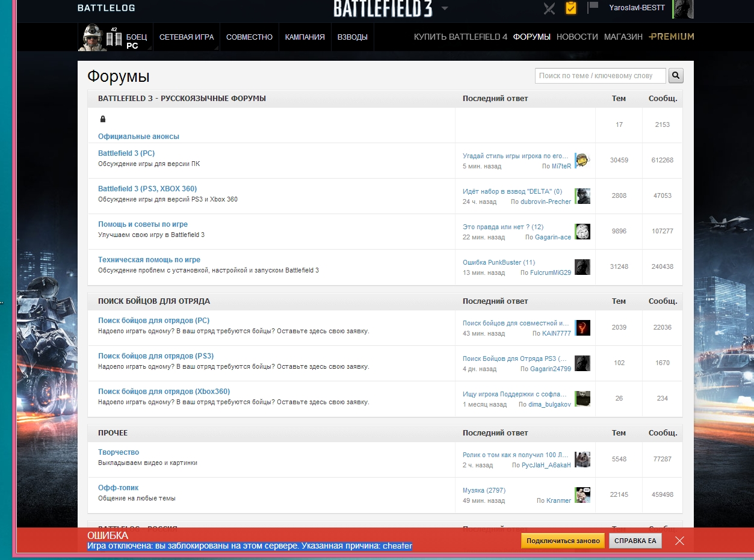Screen dimensions: 754x560
Task: Open user FulcrumMiG29's profile link
Action: click(551, 272)
